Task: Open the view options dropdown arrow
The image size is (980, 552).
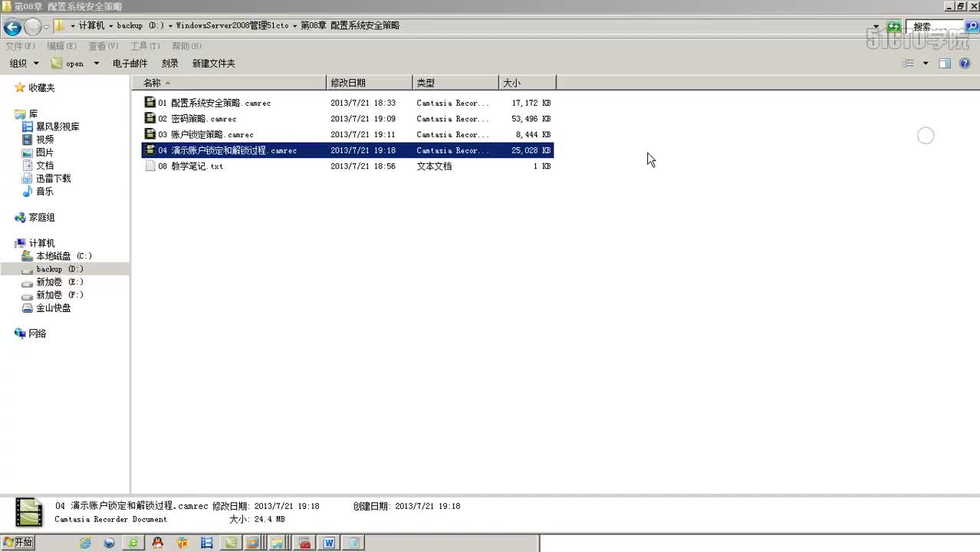Action: pos(926,64)
